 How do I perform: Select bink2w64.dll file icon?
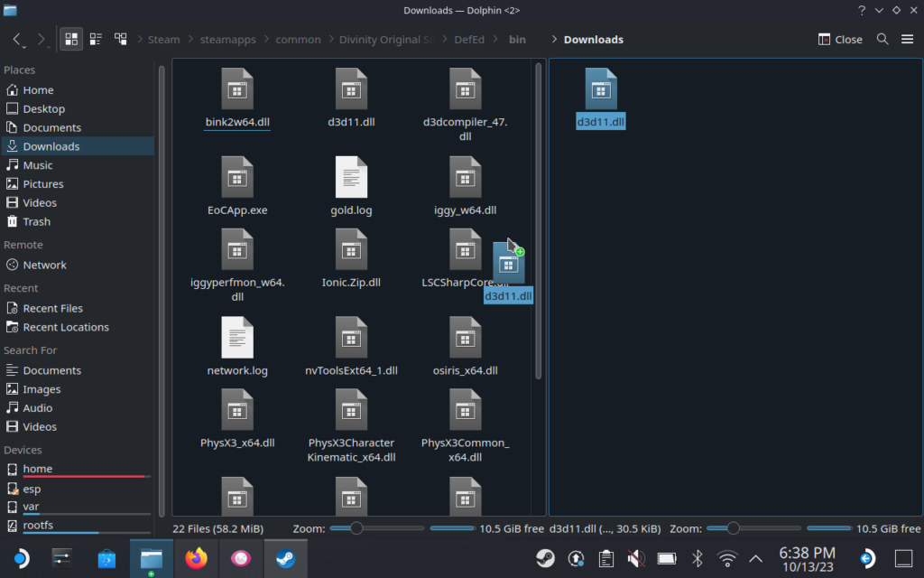click(x=237, y=89)
